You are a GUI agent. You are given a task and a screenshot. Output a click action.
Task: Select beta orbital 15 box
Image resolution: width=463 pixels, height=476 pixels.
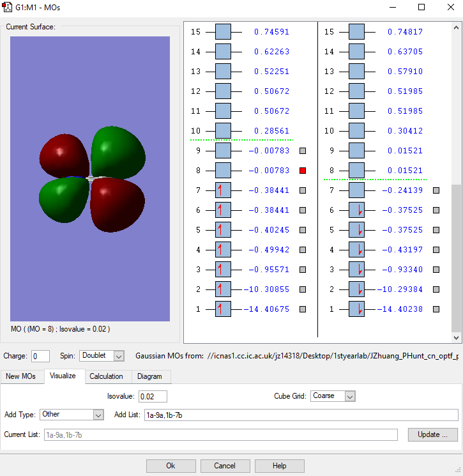[356, 32]
